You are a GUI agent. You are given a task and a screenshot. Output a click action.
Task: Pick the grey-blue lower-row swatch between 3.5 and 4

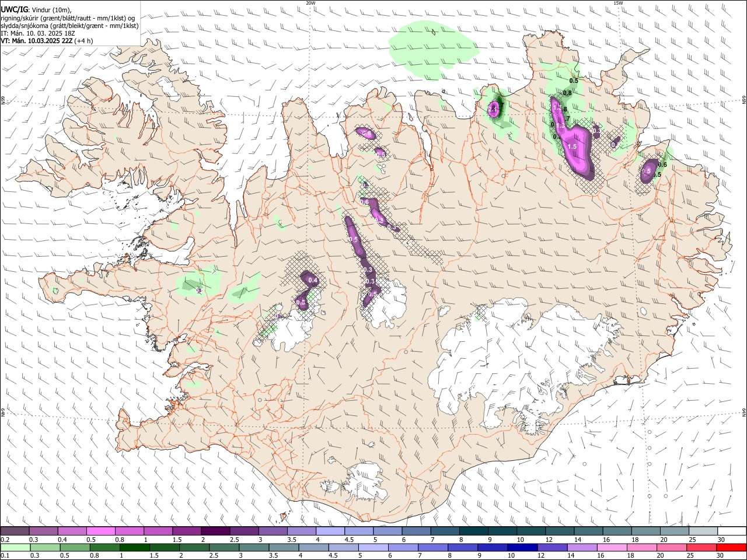point(284,547)
